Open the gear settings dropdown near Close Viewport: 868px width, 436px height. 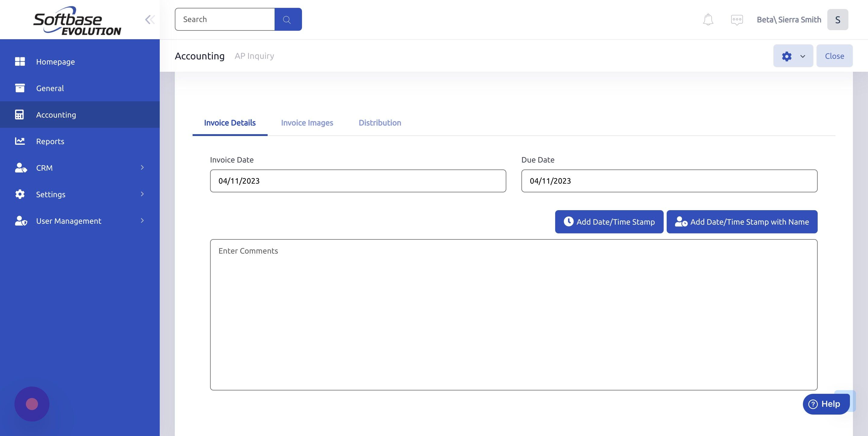(x=793, y=56)
